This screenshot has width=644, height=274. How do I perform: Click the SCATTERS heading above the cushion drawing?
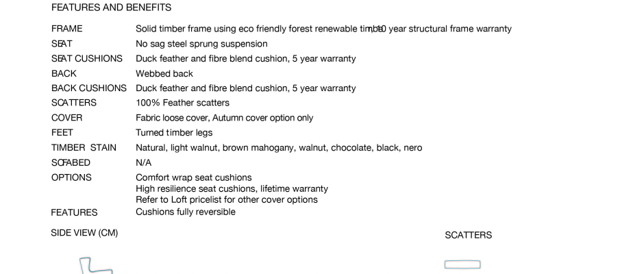[469, 235]
